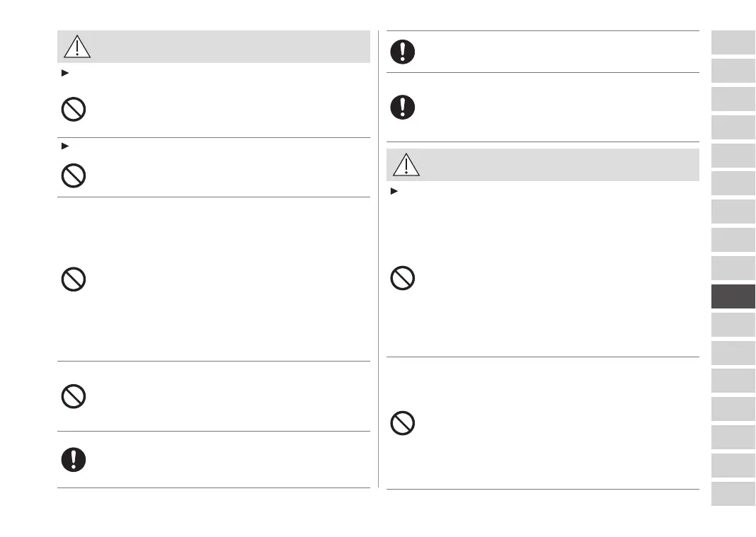The image size is (756, 537).
Task: Click the upper prohibition icon in the right column
Action: [403, 279]
